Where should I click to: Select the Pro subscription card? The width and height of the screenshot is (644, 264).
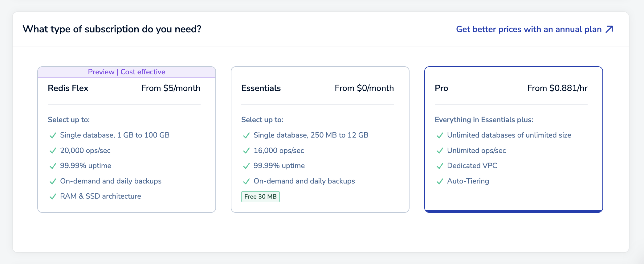tap(514, 139)
